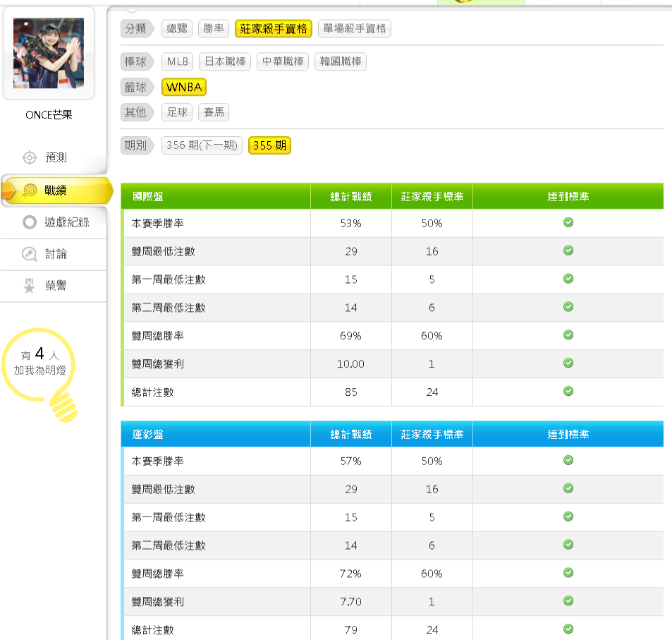Click green check for 國際盤 雙周最低注數

(568, 250)
